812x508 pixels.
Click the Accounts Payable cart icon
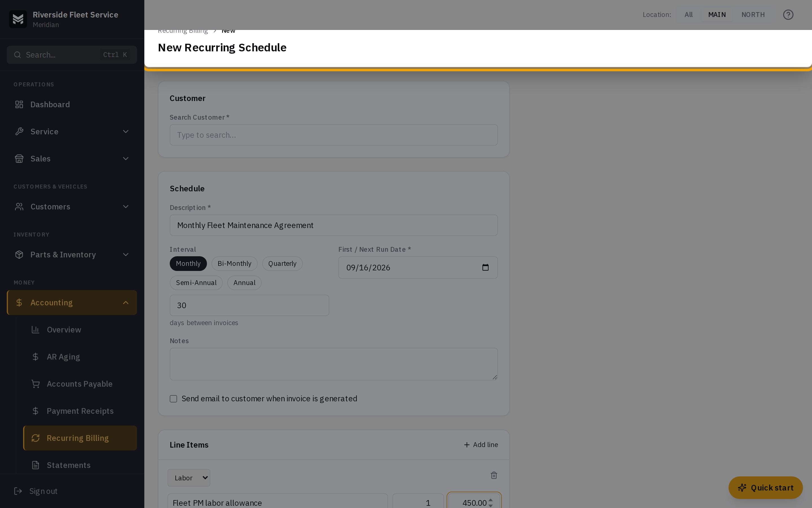[x=36, y=384]
